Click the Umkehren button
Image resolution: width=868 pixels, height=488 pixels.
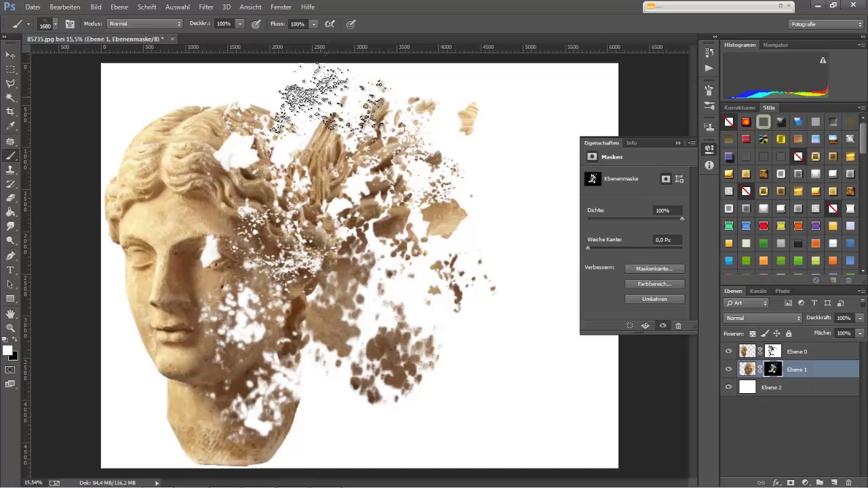[x=654, y=299]
